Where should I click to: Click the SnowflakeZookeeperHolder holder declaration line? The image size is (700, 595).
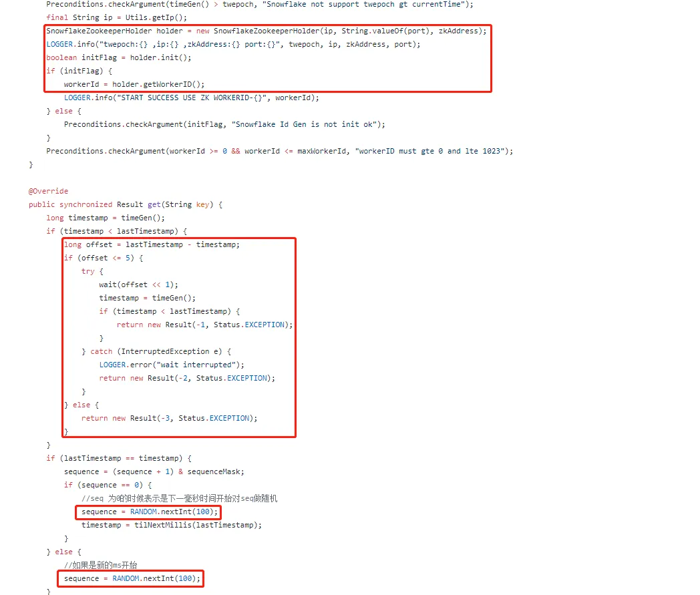[267, 31]
